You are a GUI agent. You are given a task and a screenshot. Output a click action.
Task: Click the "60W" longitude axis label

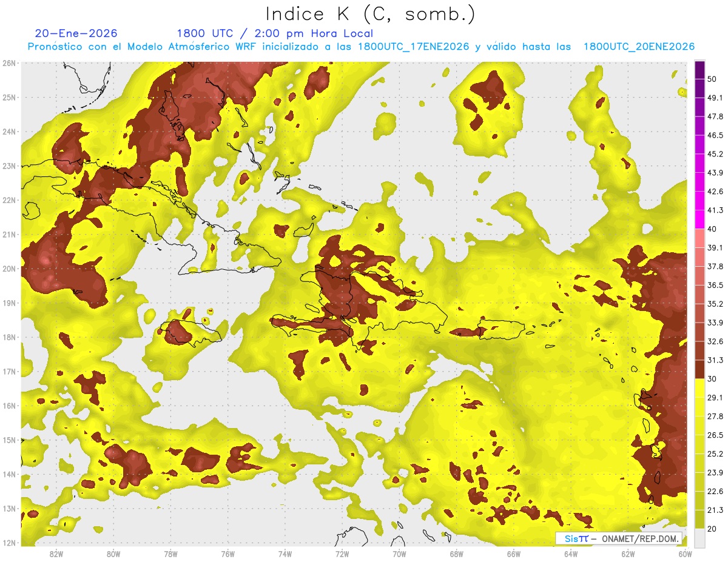pos(686,554)
